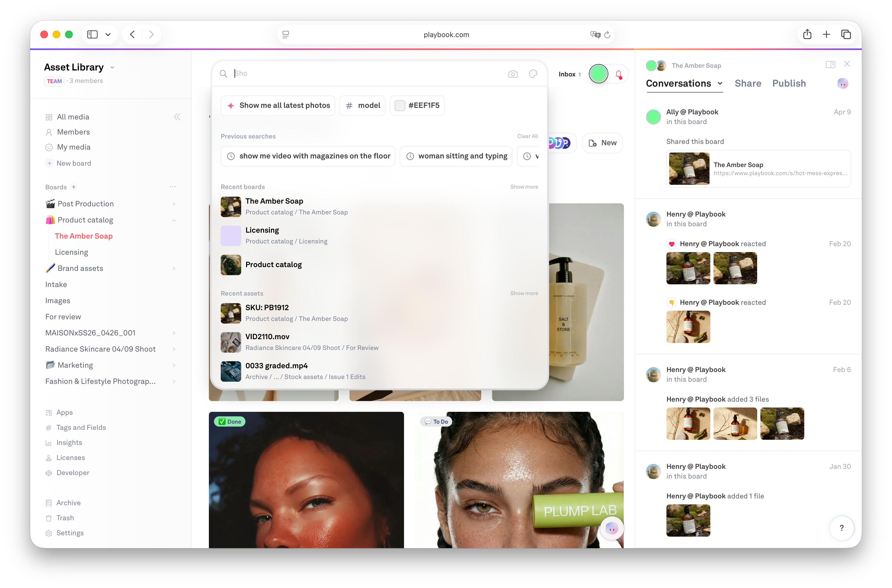Open the Inbox
892x588 pixels.
click(x=569, y=74)
